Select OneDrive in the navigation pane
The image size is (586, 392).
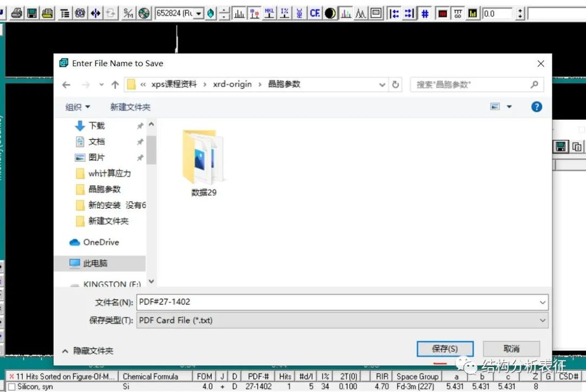101,242
